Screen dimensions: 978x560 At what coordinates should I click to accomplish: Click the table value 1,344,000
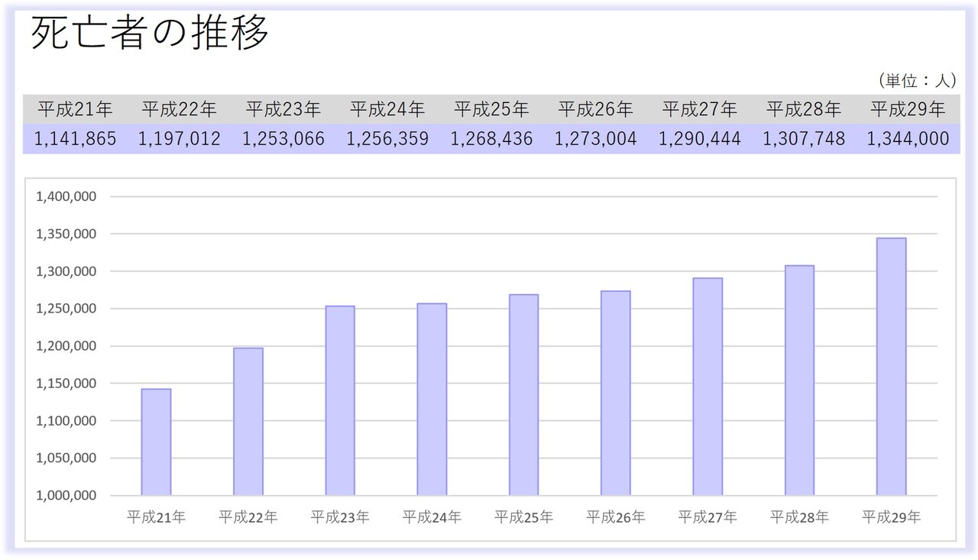908,139
